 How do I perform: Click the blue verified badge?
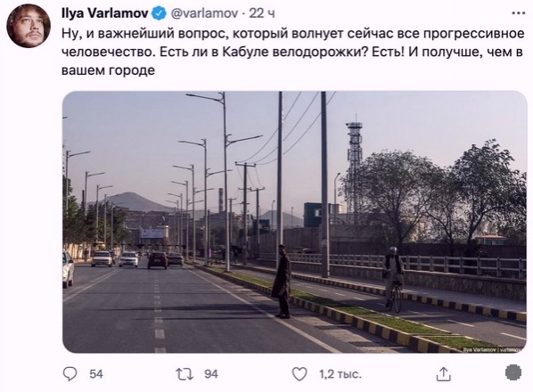click(159, 13)
